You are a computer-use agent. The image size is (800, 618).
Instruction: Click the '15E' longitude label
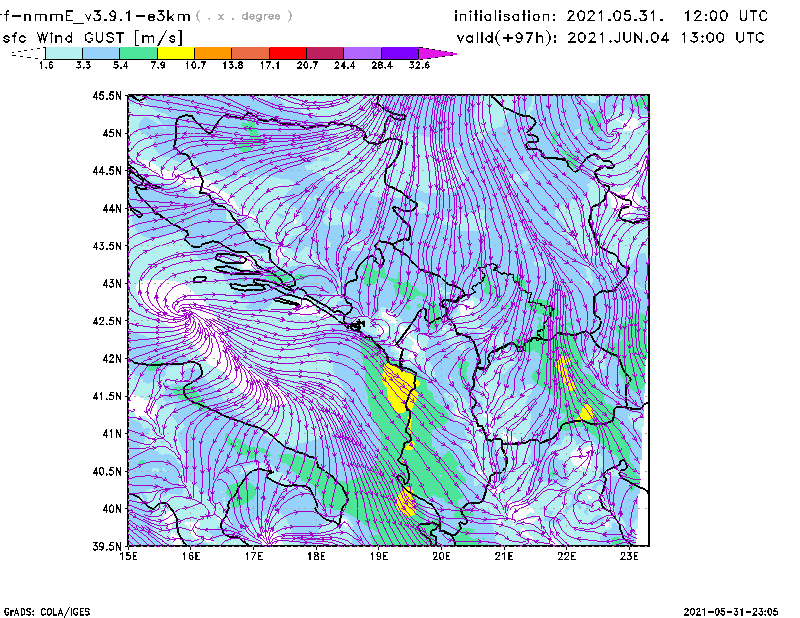(128, 556)
